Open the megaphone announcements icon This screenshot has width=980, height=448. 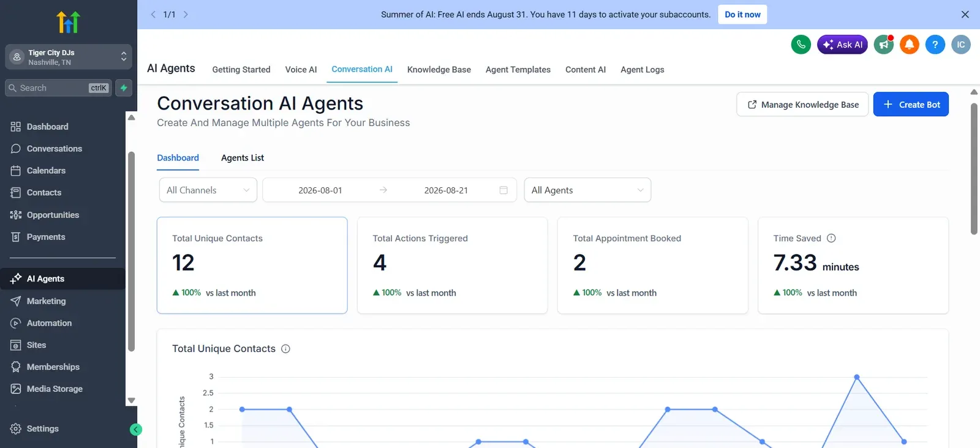(883, 45)
